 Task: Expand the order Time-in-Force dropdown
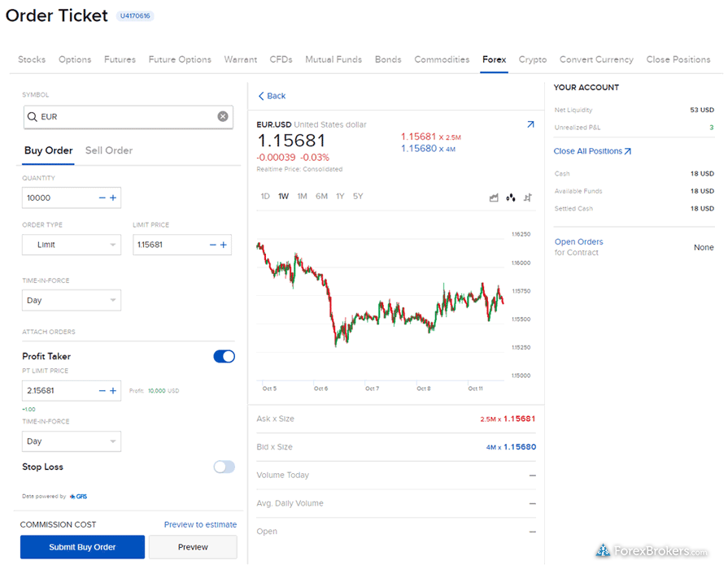[x=72, y=301]
